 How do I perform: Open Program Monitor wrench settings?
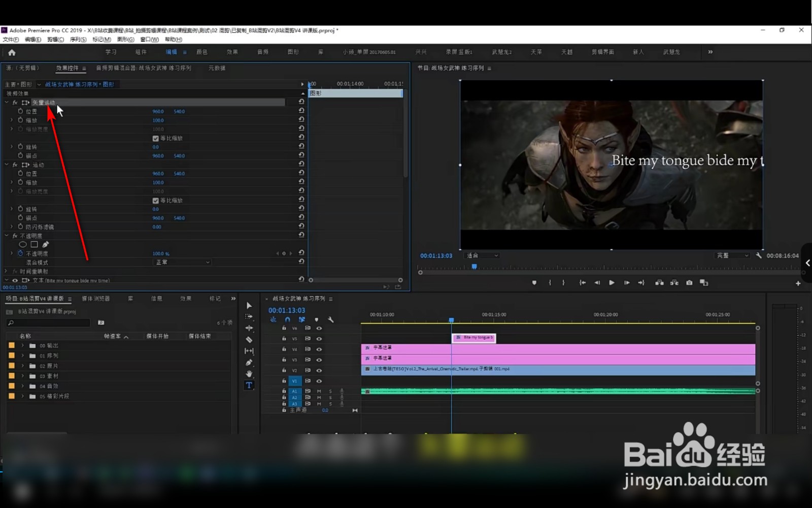[759, 256]
